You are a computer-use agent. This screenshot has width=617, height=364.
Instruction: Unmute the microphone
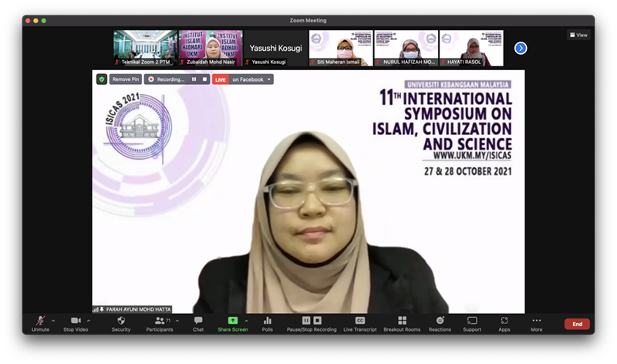click(40, 321)
